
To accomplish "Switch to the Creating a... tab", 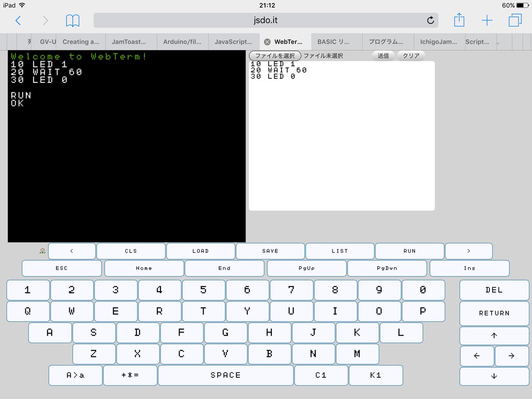I will click(81, 42).
